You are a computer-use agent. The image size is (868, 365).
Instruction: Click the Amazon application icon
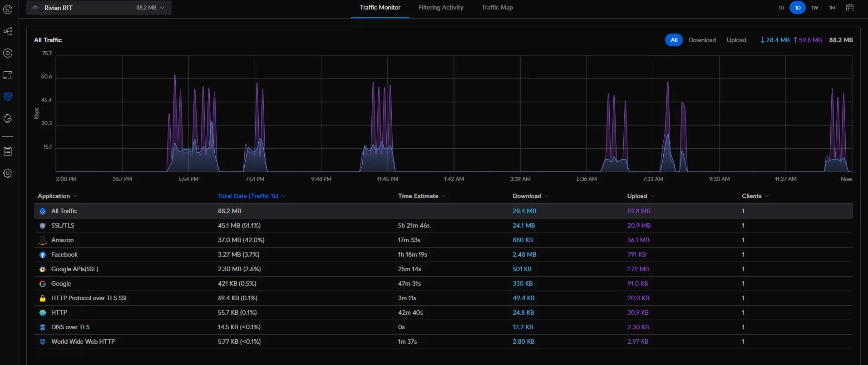click(x=43, y=240)
